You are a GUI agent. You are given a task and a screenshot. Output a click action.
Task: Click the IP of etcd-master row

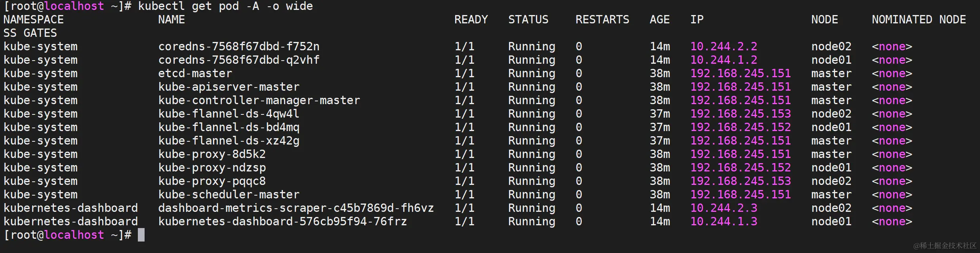pos(740,73)
